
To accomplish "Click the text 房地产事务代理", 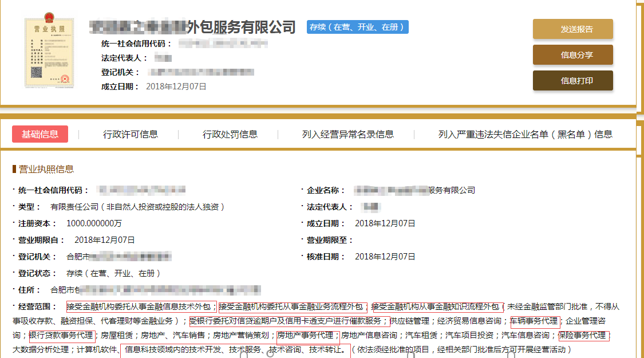I will [x=305, y=336].
